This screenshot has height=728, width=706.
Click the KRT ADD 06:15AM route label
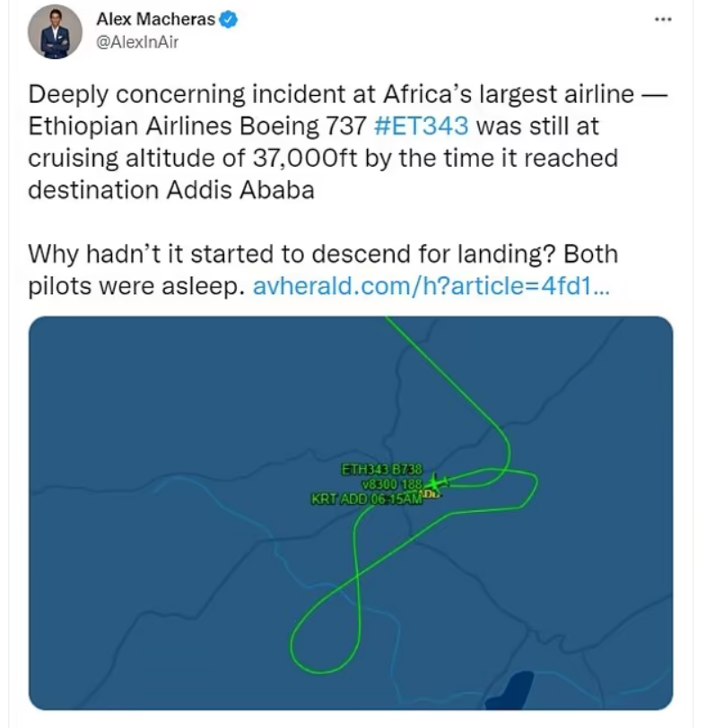pyautogui.click(x=366, y=499)
